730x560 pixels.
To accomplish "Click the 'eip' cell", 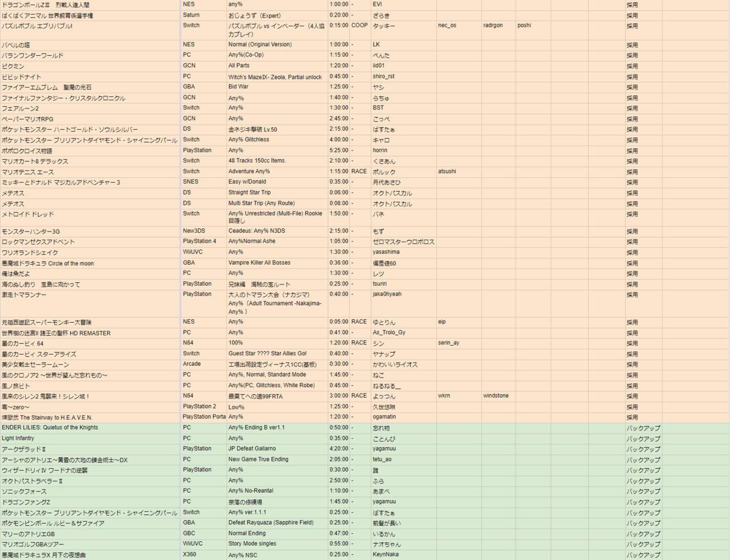I will tap(459, 322).
